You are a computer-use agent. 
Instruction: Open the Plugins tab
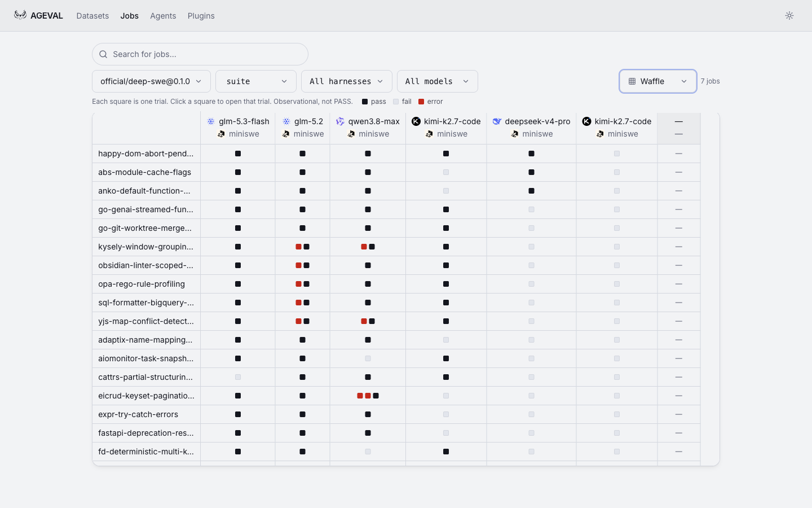(201, 16)
